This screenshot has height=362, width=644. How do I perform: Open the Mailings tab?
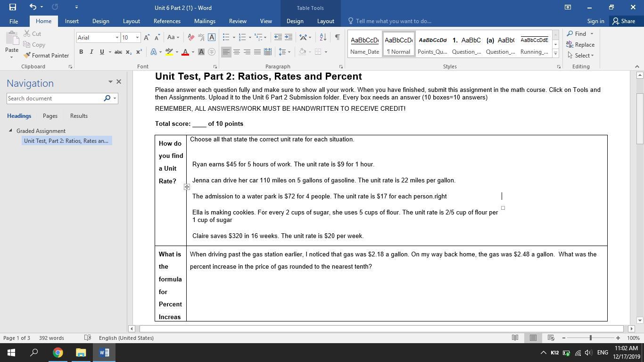click(205, 21)
